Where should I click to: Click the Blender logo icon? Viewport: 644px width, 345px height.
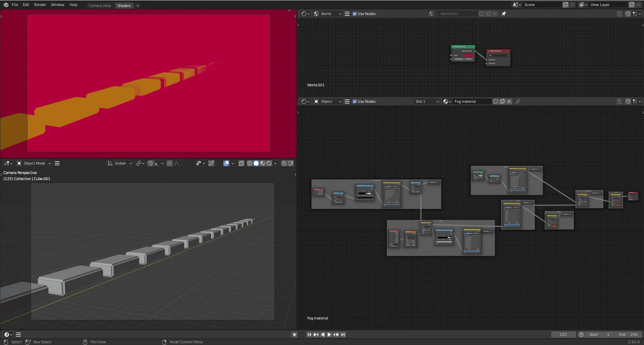click(x=6, y=5)
